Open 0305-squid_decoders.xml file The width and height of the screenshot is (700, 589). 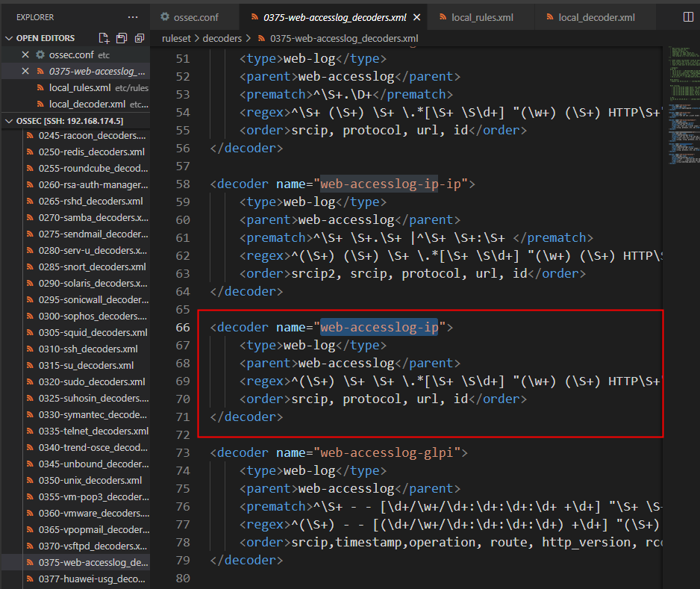click(x=76, y=333)
